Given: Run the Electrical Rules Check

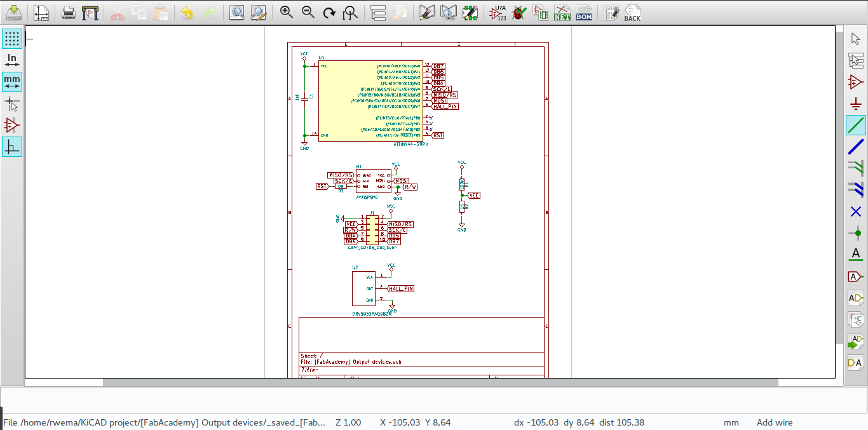Looking at the screenshot, I should tap(519, 12).
